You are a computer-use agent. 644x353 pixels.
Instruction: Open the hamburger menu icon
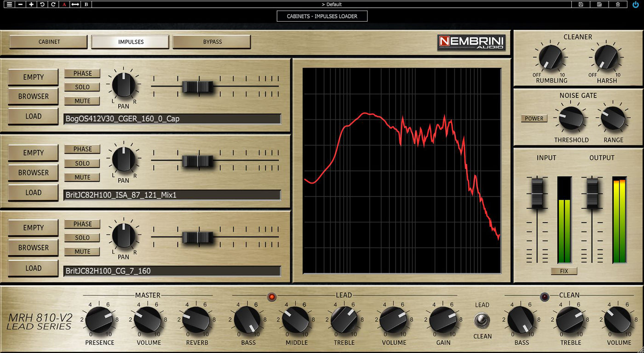pos(9,4)
